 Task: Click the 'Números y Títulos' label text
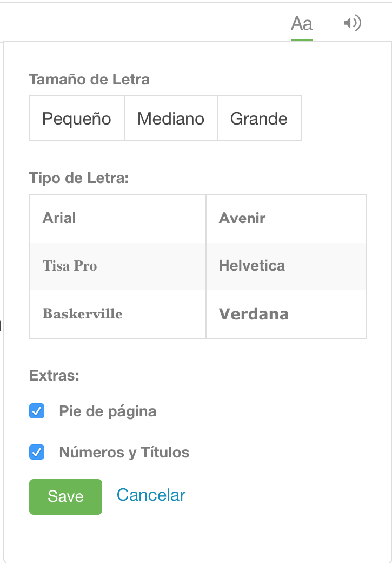point(124,453)
